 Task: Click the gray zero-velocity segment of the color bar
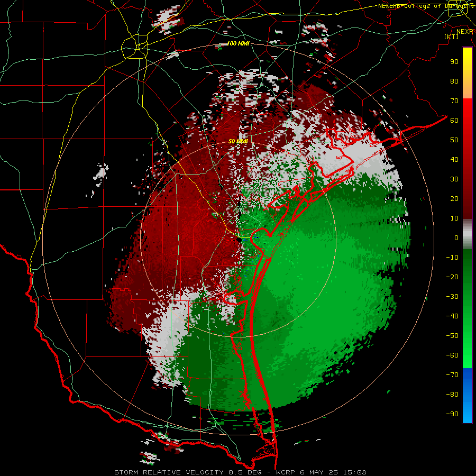pos(467,234)
